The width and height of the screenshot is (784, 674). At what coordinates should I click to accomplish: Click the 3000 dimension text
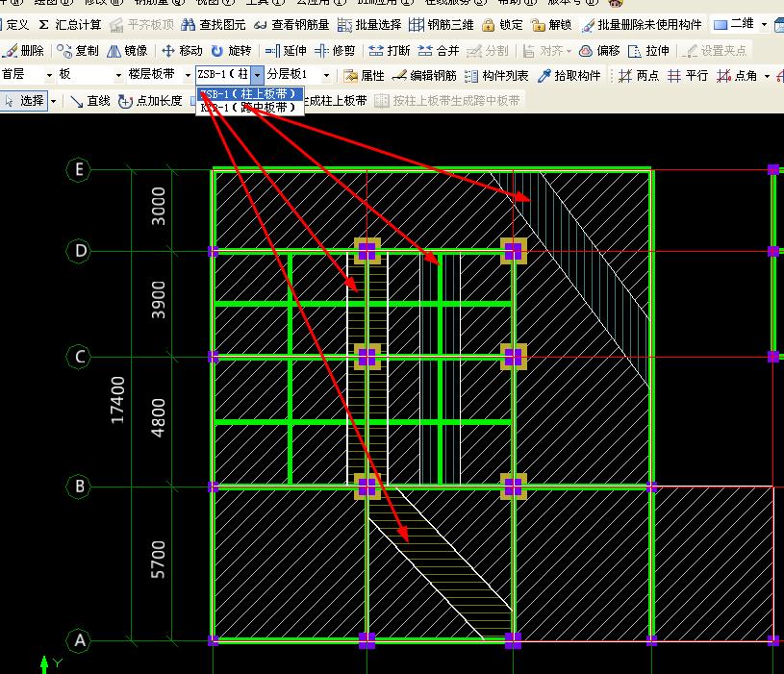pos(158,207)
